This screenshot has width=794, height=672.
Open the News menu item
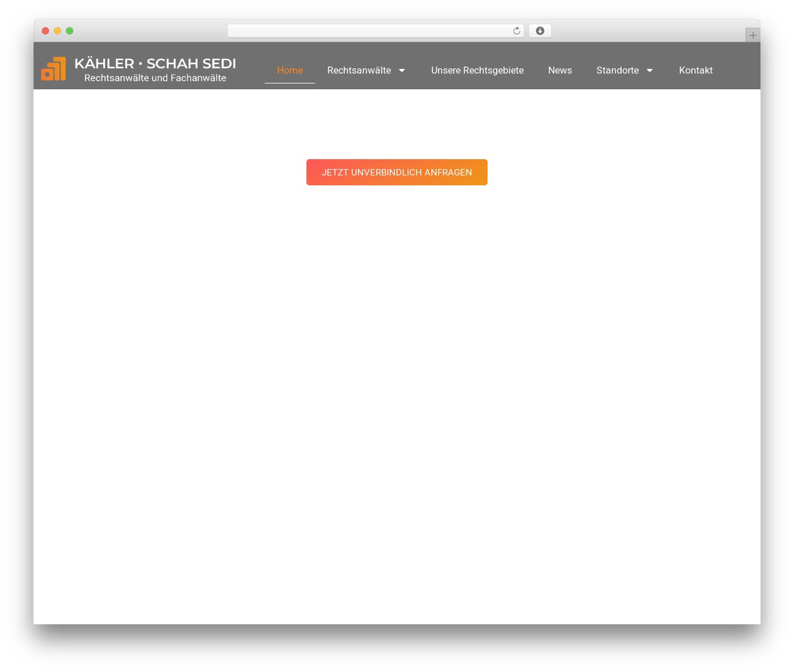point(560,71)
